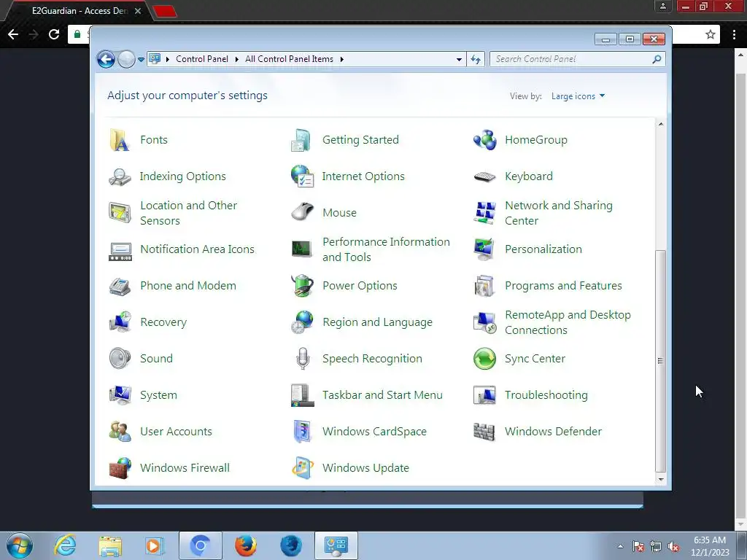Image resolution: width=747 pixels, height=560 pixels.
Task: Click the Control Panel scroll up arrow
Action: point(661,124)
